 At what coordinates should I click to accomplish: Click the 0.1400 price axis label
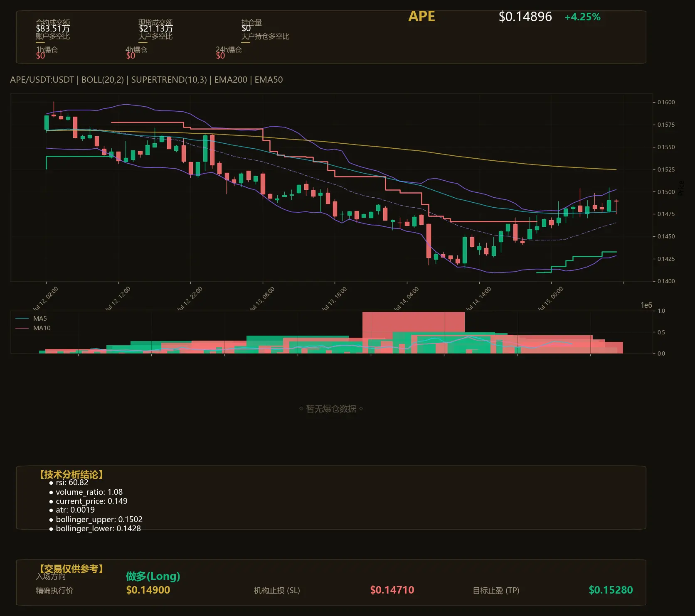[666, 281]
